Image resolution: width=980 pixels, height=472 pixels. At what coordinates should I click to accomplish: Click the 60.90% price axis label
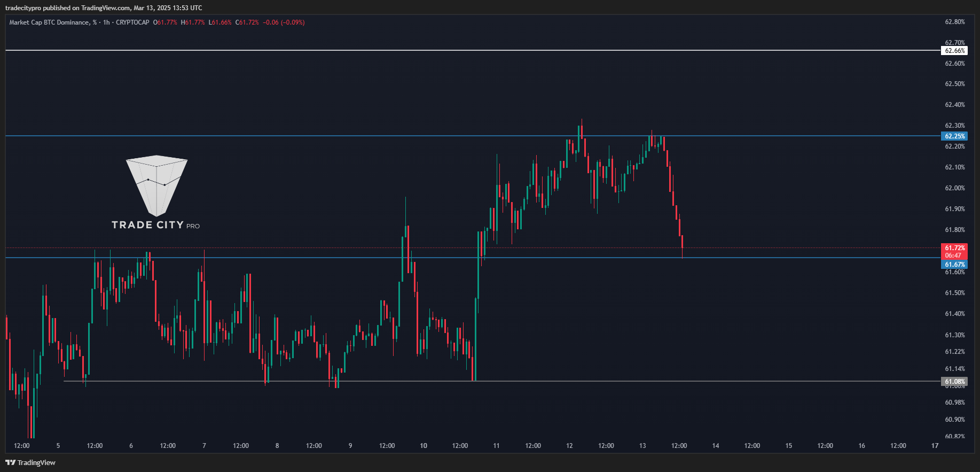coord(955,420)
